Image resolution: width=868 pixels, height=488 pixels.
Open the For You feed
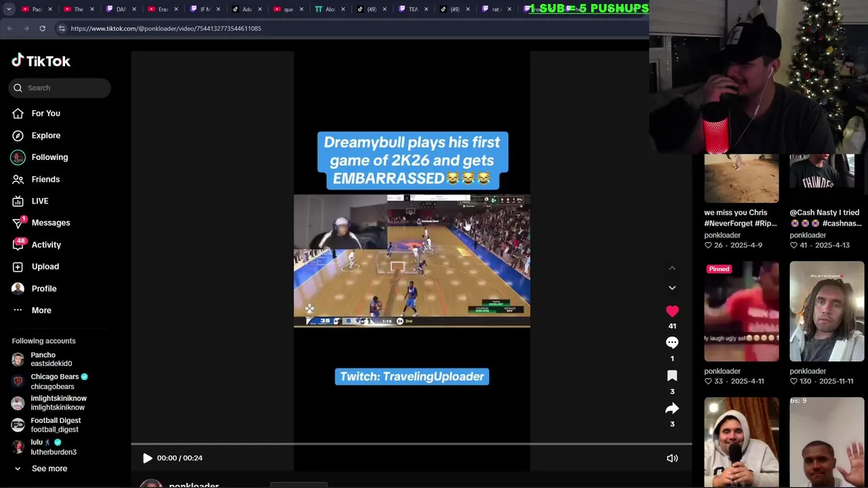tap(45, 113)
